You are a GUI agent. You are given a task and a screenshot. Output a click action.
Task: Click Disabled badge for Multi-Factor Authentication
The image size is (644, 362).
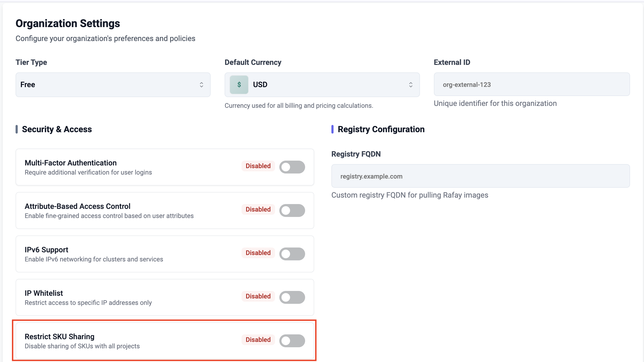(258, 166)
